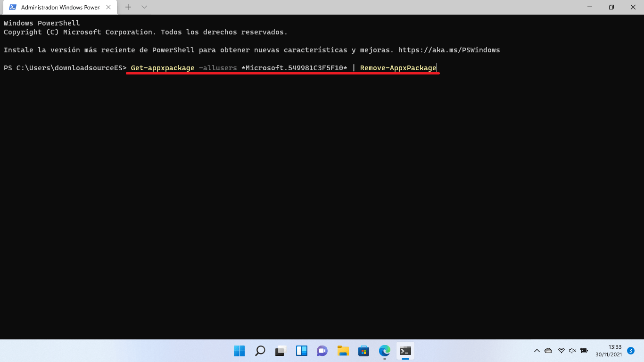Click the *Microsoft.549981C3F5F10* package name
The width and height of the screenshot is (644, 362).
pyautogui.click(x=294, y=68)
